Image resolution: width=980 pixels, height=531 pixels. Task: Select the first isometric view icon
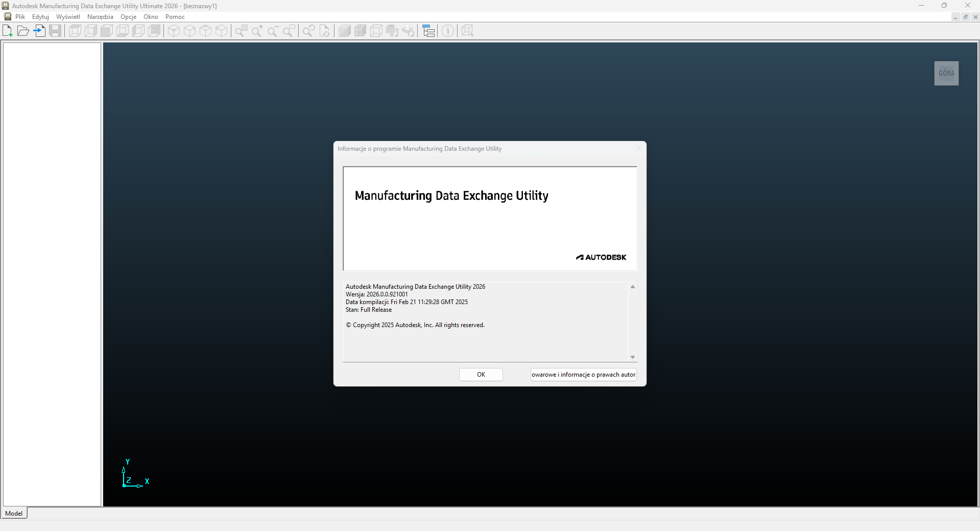174,31
